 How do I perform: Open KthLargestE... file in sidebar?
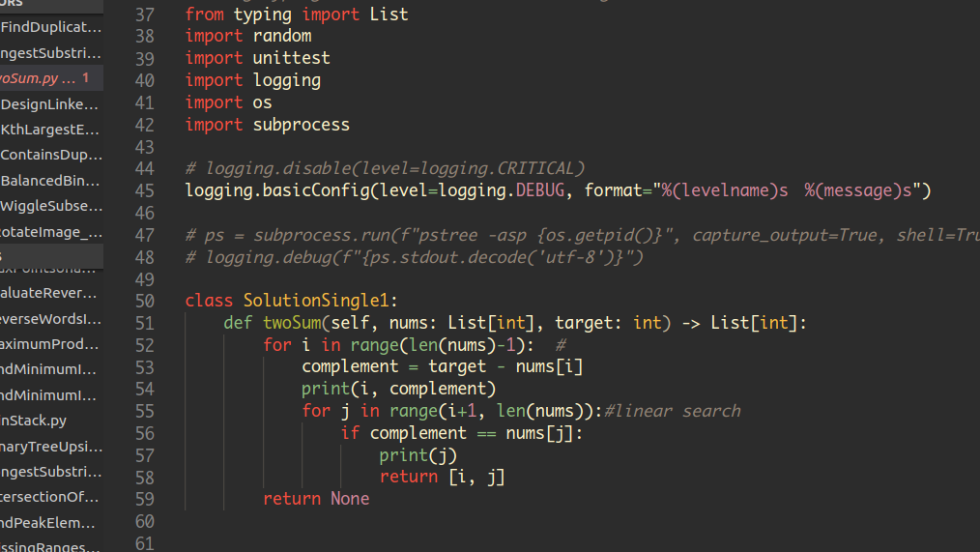click(x=50, y=130)
